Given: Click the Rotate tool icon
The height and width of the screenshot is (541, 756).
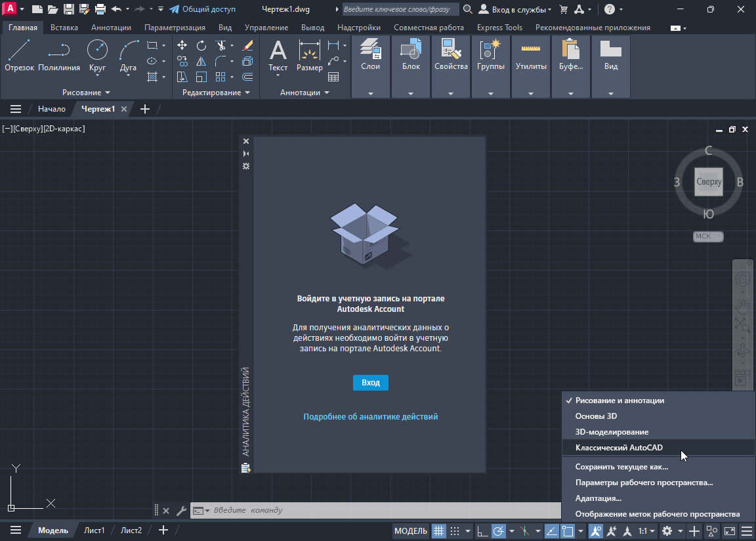Looking at the screenshot, I should [201, 46].
